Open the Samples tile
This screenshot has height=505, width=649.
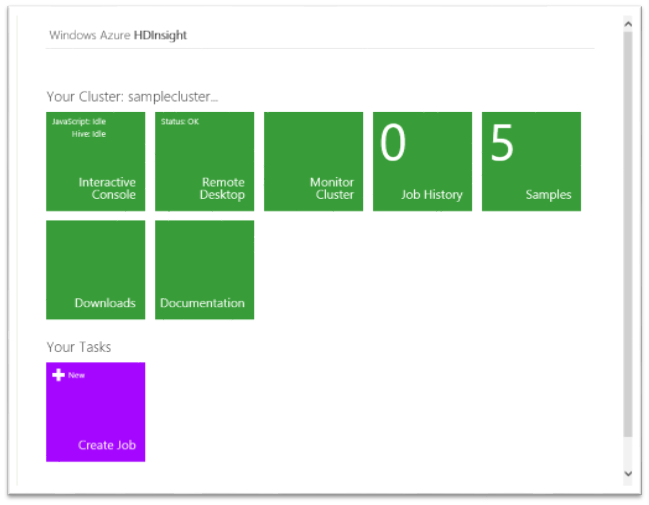point(531,161)
